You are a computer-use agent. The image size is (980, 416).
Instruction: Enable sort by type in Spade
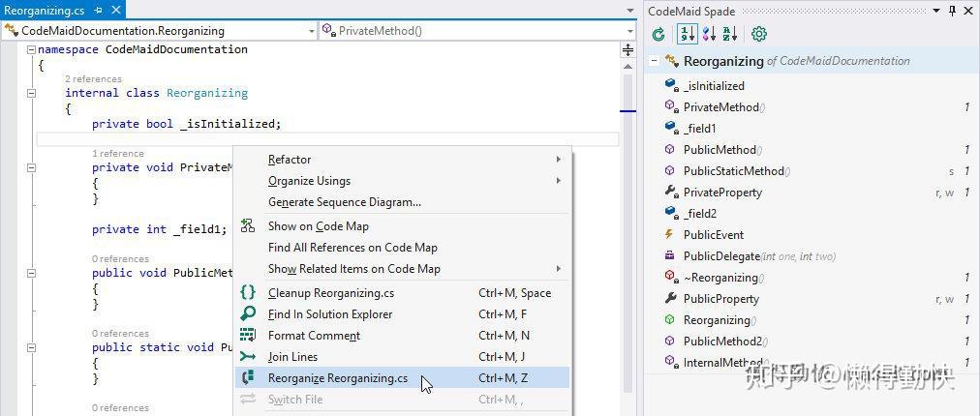coord(709,35)
